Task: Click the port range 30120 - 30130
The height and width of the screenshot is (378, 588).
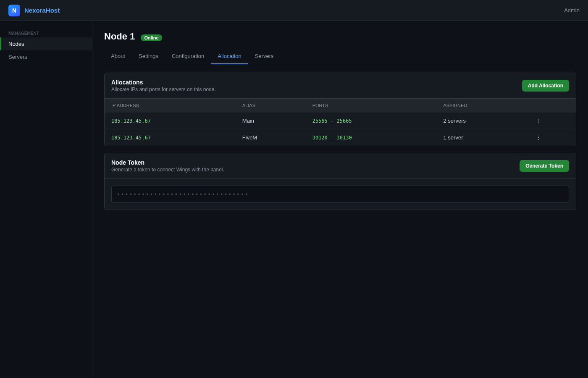Action: point(332,138)
